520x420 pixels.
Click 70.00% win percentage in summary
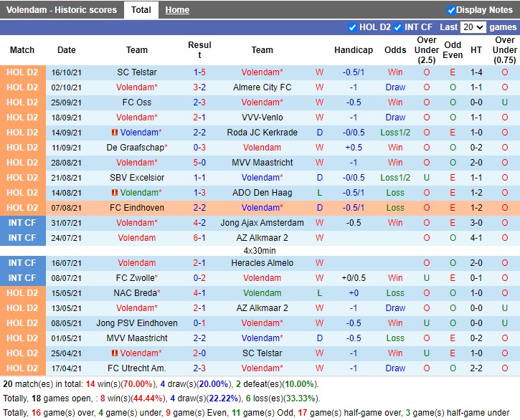(138, 384)
